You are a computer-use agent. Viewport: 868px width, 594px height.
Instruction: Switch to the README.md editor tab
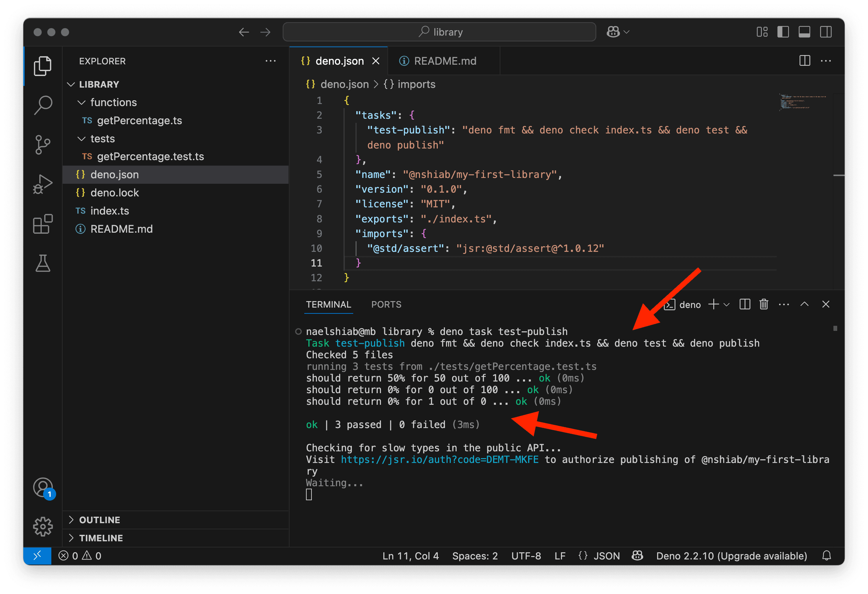pyautogui.click(x=444, y=61)
